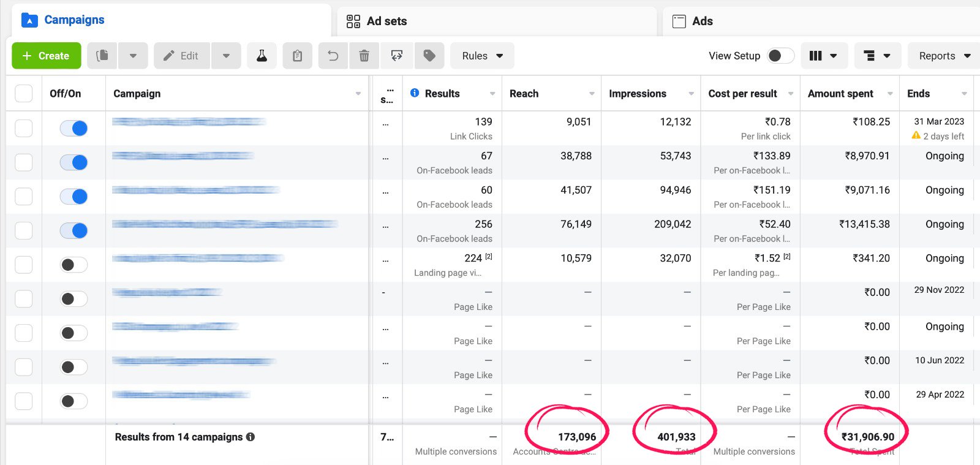980x465 pixels.
Task: Tick the select-all header checkbox
Action: 23,94
